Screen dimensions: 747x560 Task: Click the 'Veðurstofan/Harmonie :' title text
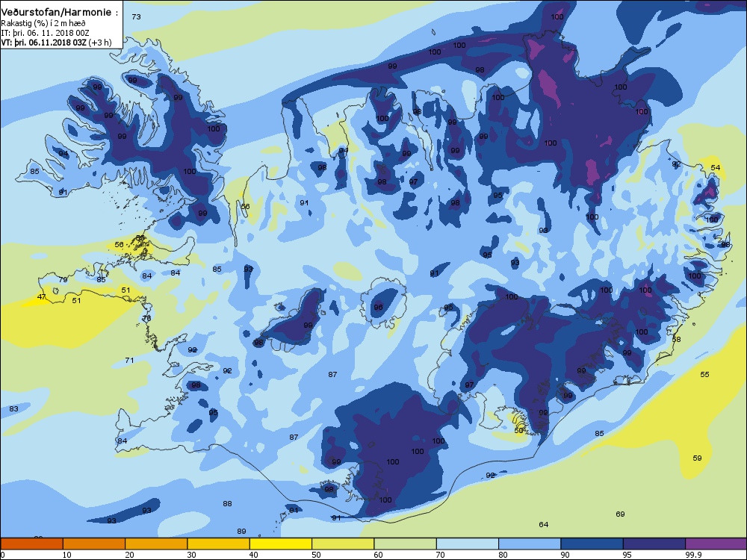(59, 13)
